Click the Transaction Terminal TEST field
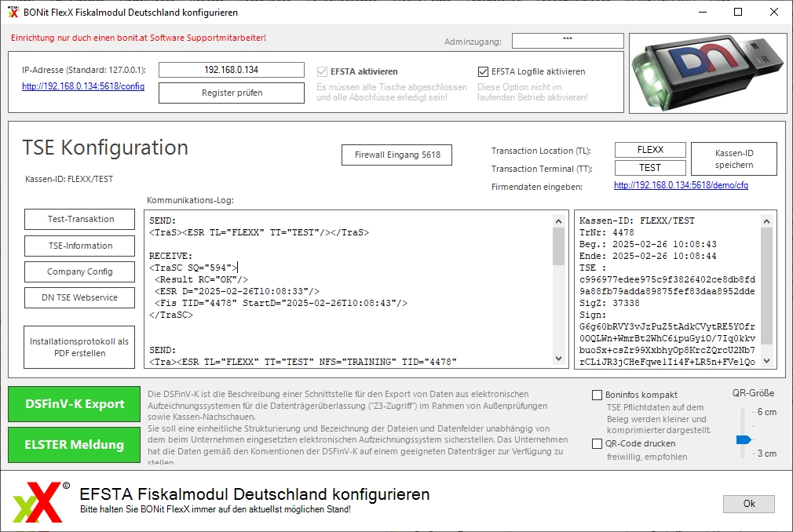Screen dimensions: 793x532 (x=650, y=168)
